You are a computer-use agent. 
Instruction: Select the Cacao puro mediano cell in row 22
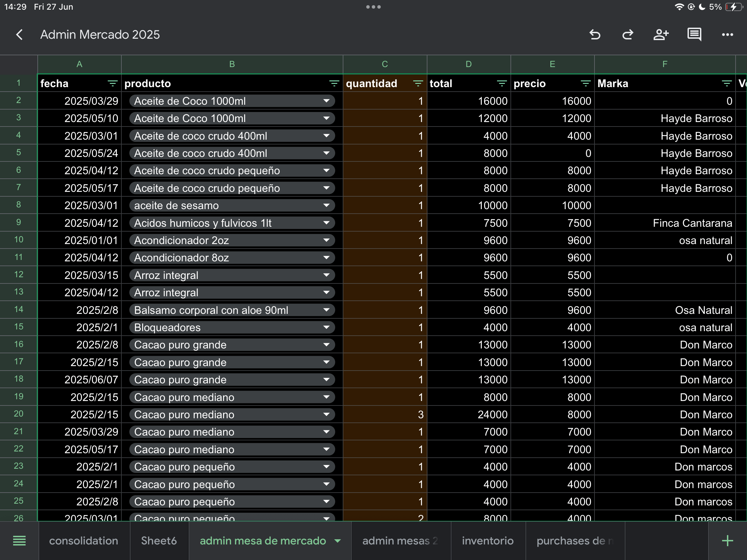tap(232, 449)
